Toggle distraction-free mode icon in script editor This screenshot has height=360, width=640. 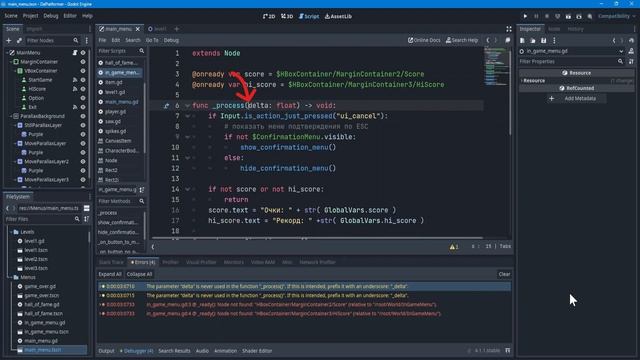509,29
